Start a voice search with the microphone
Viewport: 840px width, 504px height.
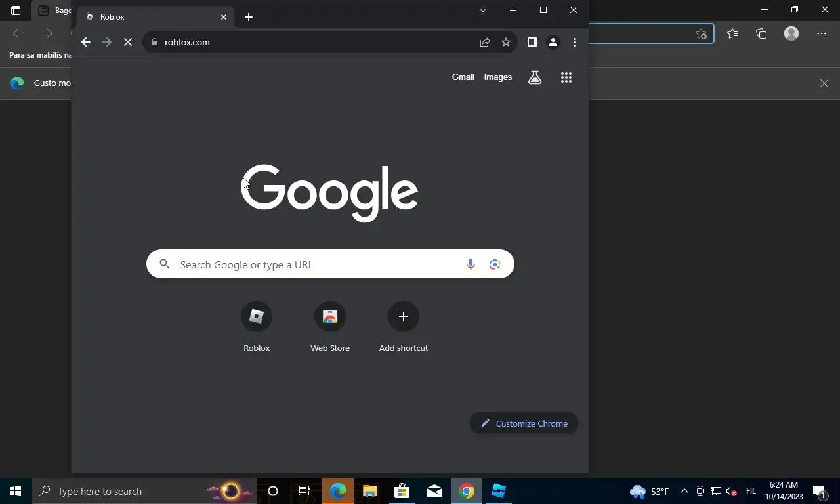click(471, 264)
